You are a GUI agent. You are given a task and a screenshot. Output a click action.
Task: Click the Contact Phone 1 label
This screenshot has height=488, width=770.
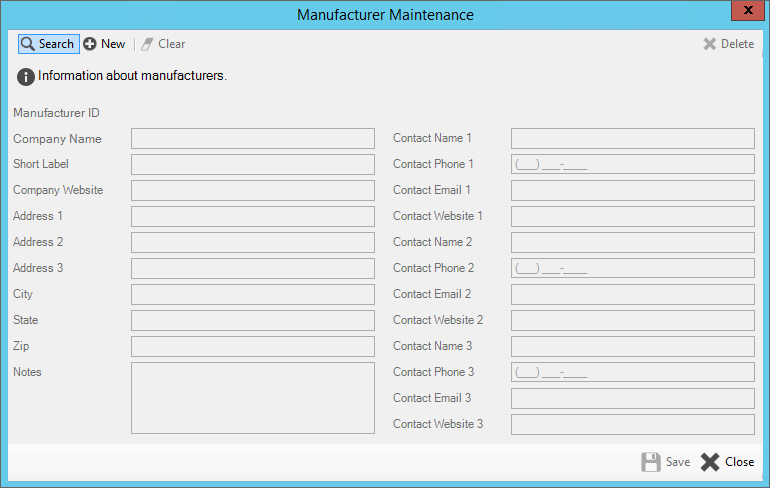(433, 164)
